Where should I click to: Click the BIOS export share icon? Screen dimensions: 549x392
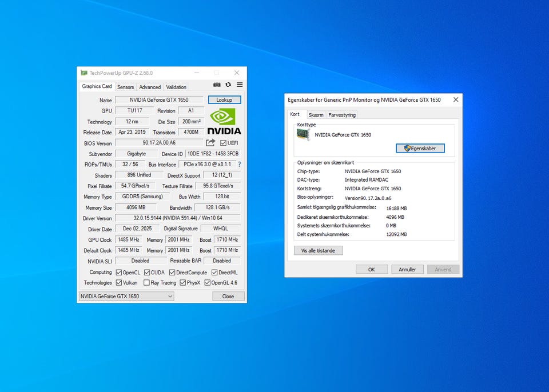point(210,143)
